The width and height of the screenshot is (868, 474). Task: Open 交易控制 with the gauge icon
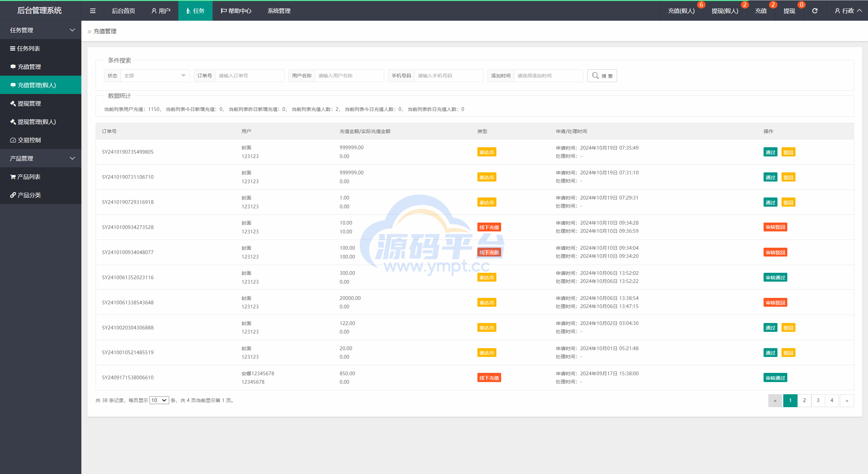click(29, 140)
